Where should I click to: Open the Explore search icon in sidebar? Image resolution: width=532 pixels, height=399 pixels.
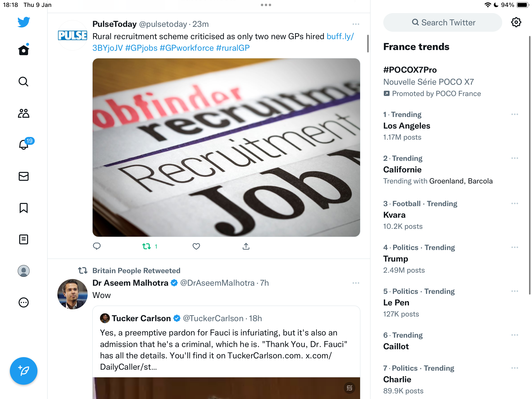[x=24, y=82]
